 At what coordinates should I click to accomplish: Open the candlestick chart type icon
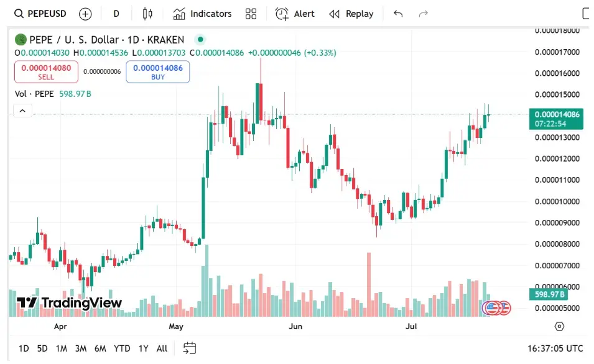tap(147, 14)
